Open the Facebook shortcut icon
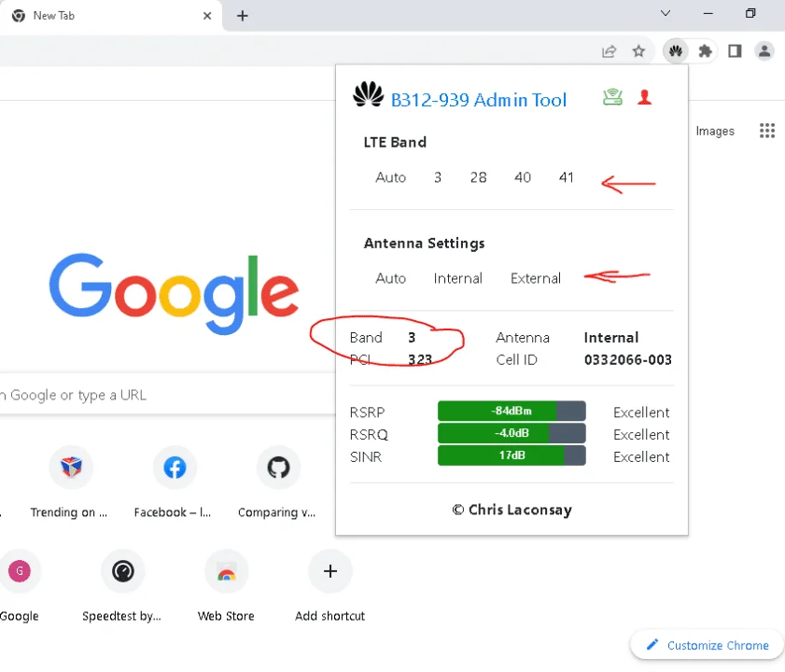 pos(175,468)
